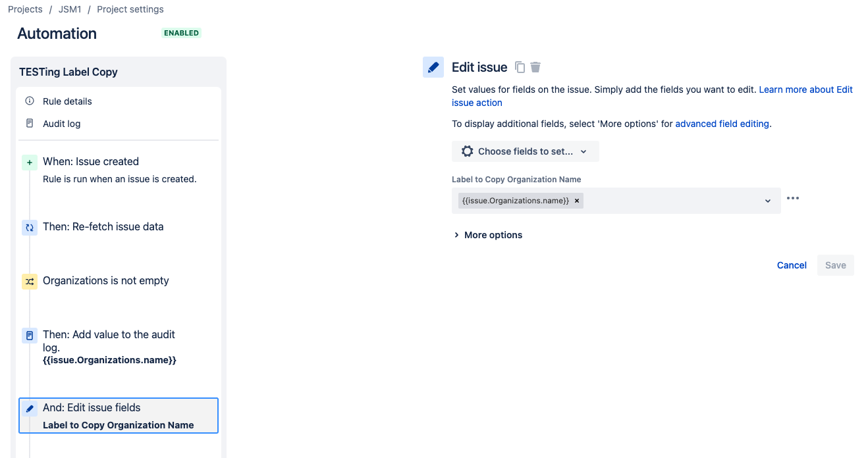Screen dimensions: 868x458
Task: Click the green trigger icon for Issue created
Action: pos(29,161)
